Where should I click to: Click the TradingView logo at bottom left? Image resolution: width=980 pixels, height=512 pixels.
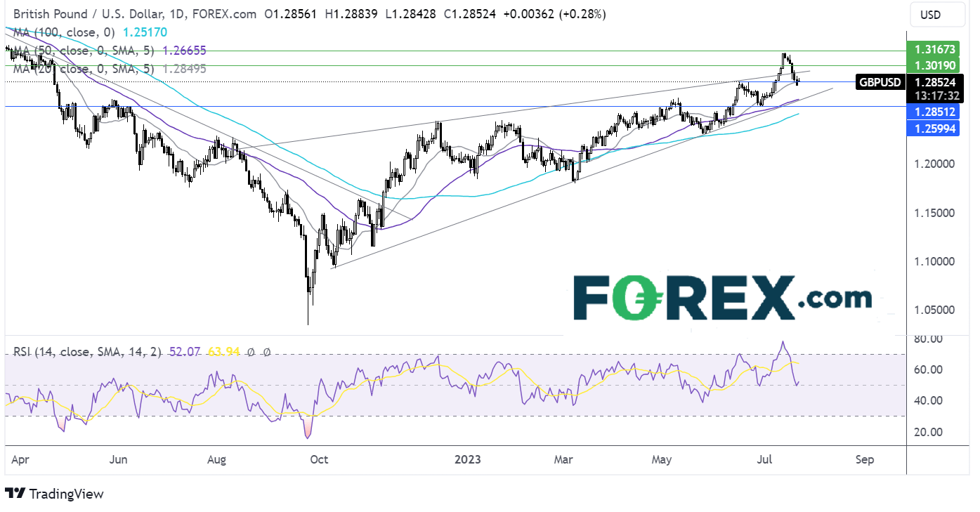tap(55, 494)
